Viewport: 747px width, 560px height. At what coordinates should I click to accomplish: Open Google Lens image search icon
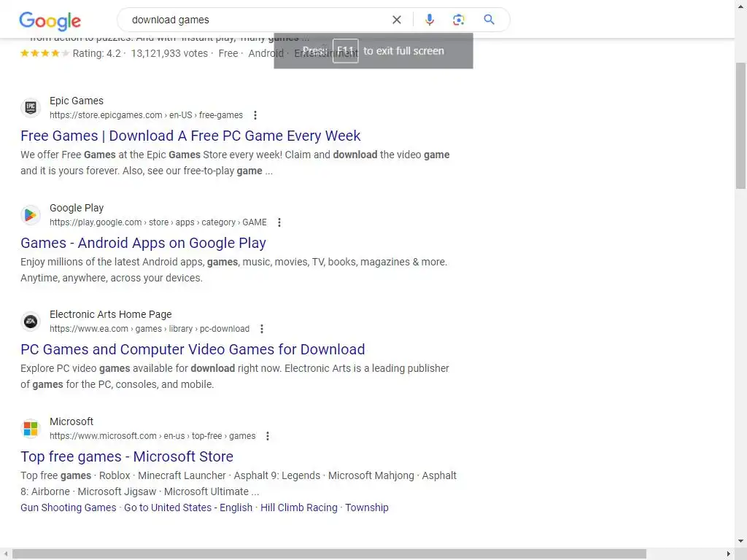[x=458, y=20]
